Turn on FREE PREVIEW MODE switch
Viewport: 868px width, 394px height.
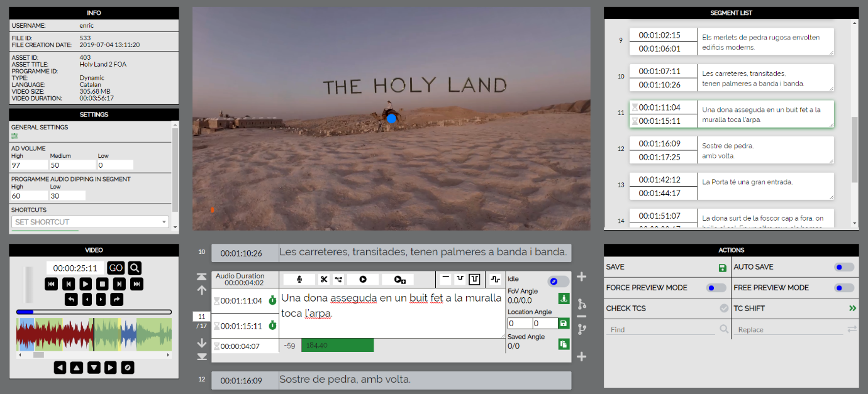(x=844, y=288)
